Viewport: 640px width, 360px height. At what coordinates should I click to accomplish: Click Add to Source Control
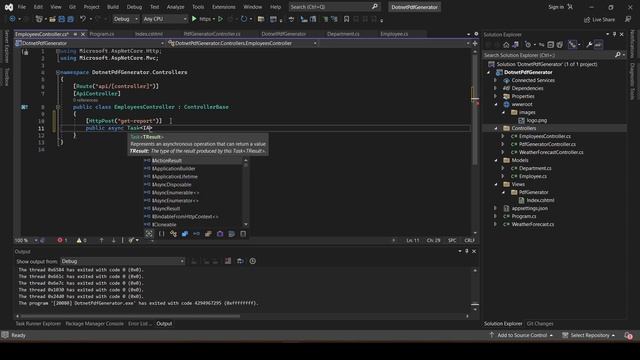click(x=522, y=335)
